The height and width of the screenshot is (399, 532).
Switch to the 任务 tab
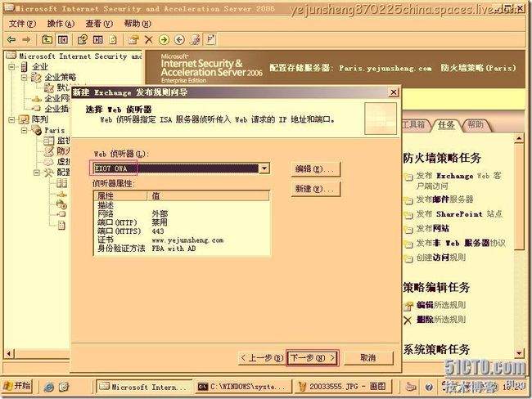point(446,125)
